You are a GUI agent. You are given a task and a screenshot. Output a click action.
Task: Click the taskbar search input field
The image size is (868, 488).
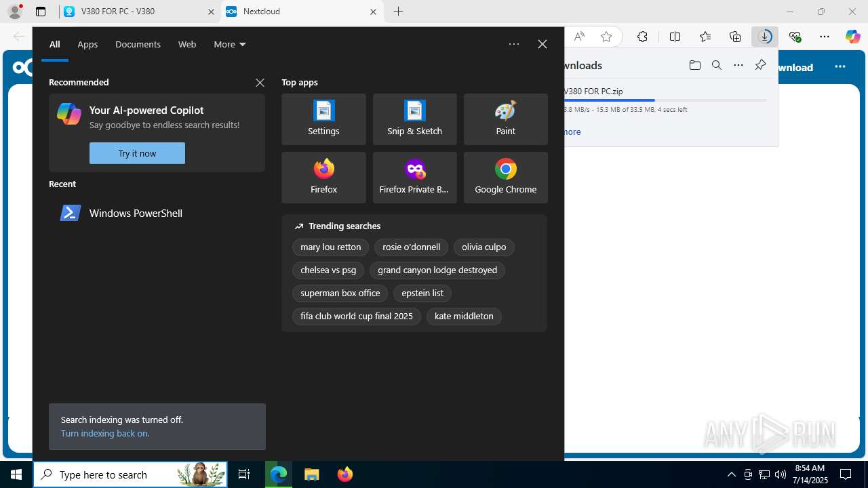[130, 474]
